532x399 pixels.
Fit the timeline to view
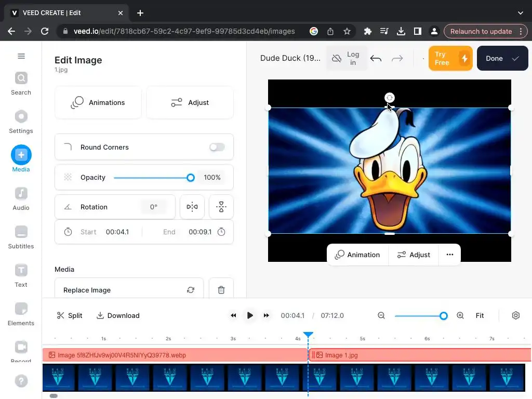(x=480, y=315)
